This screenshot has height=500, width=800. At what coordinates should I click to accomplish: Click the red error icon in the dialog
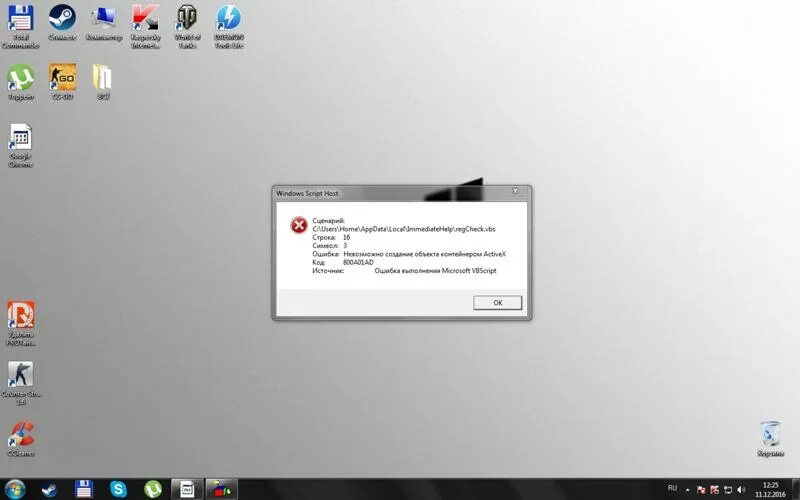tap(299, 225)
